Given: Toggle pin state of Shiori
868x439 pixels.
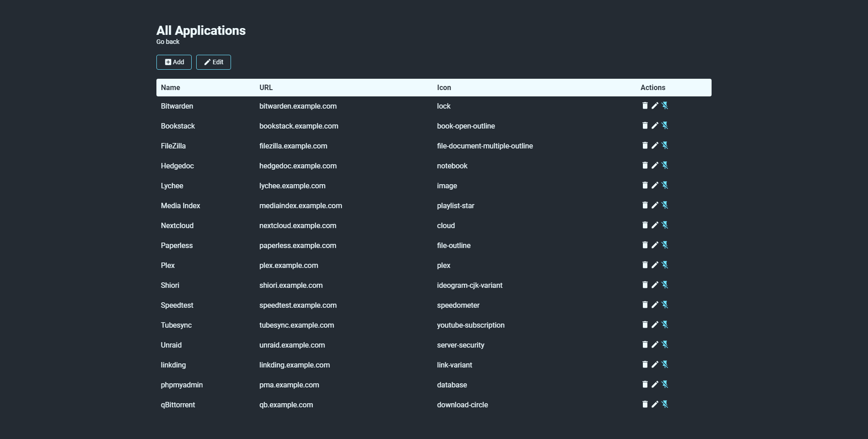Looking at the screenshot, I should click(x=665, y=285).
